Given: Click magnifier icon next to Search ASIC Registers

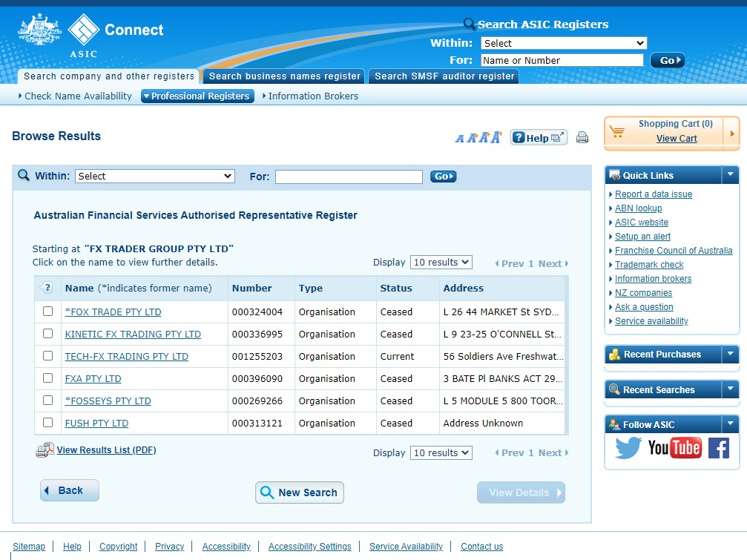Looking at the screenshot, I should (x=469, y=23).
